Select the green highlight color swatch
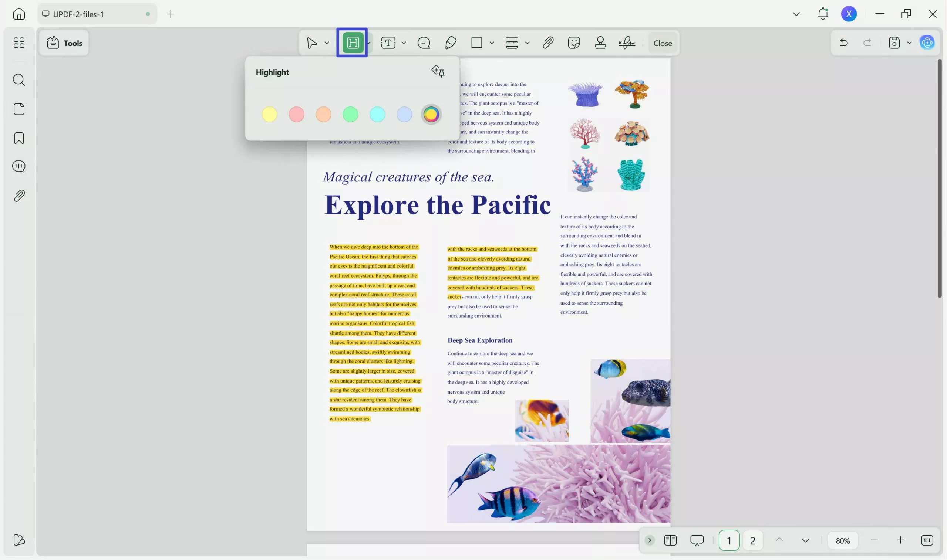 pyautogui.click(x=350, y=114)
